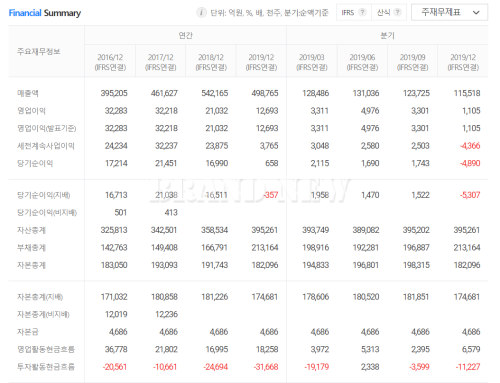
Task: Click the red -4,366 value
Action: click(x=470, y=146)
